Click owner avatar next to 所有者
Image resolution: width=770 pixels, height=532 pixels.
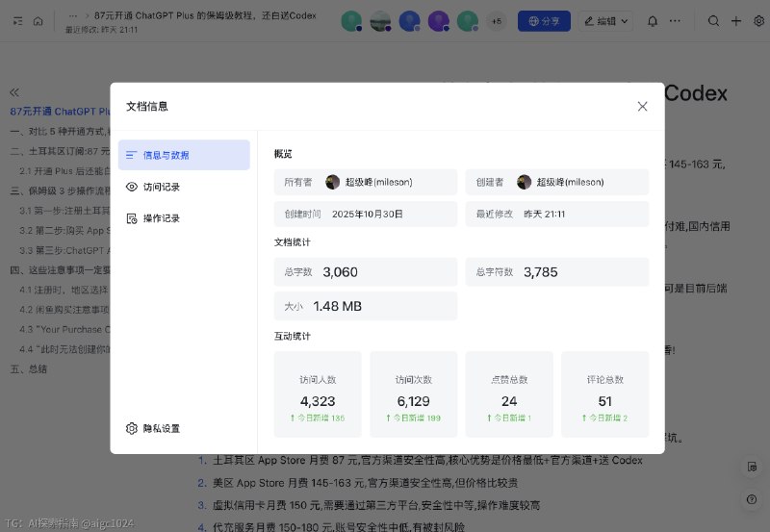click(332, 182)
